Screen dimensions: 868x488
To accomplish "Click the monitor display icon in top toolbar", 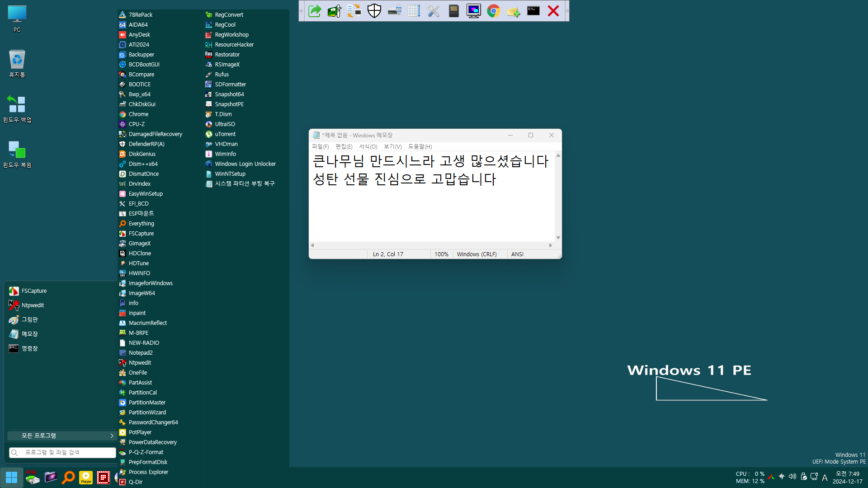I will point(473,11).
